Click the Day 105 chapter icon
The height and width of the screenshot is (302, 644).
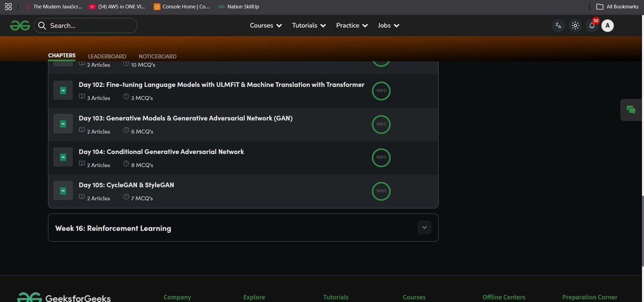pos(63,190)
